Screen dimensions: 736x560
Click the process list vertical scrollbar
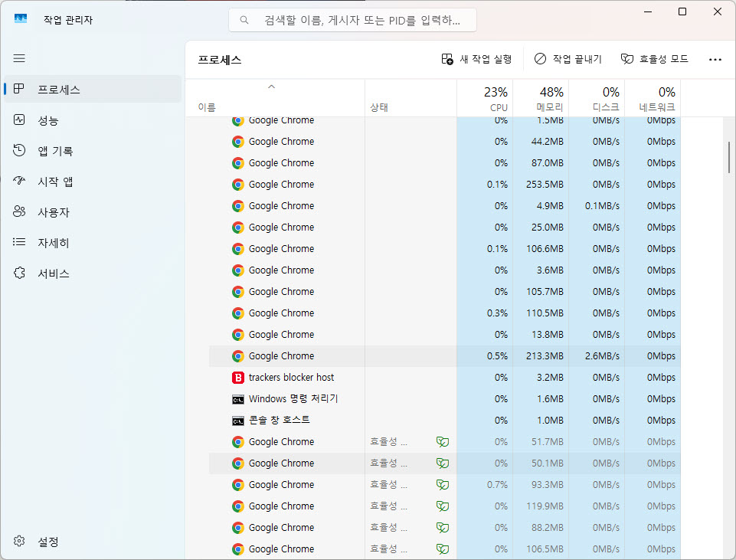click(x=729, y=158)
